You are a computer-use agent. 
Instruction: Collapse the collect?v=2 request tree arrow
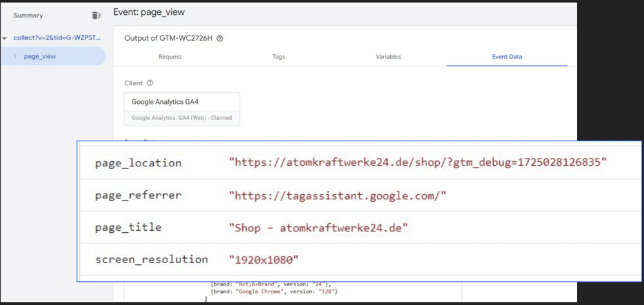(x=5, y=38)
